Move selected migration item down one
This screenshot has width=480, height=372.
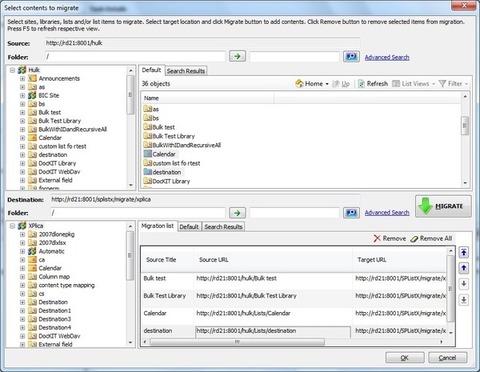pyautogui.click(x=464, y=284)
